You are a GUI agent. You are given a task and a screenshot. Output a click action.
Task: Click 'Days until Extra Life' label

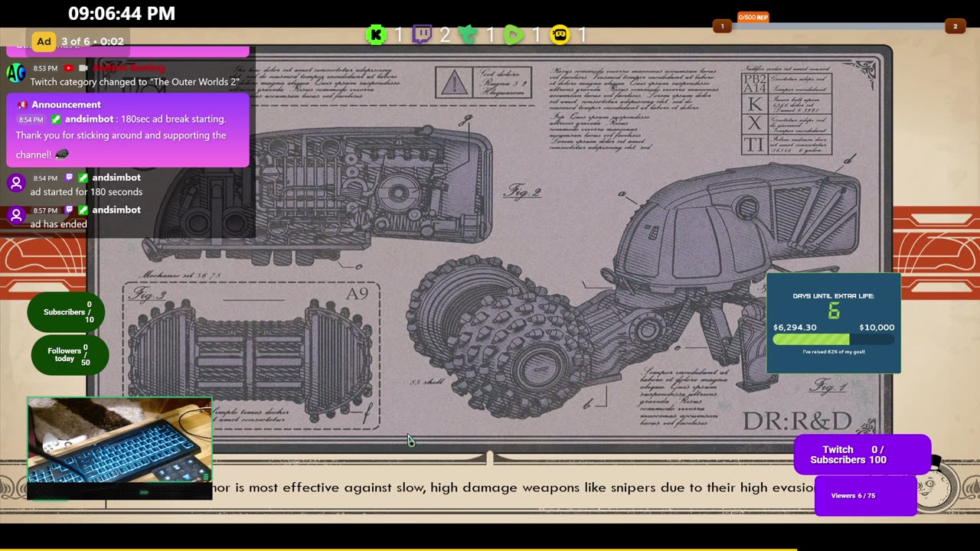[x=833, y=296]
